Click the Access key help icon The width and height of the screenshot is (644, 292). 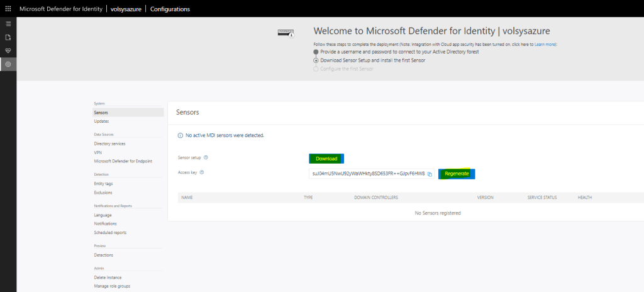(201, 172)
